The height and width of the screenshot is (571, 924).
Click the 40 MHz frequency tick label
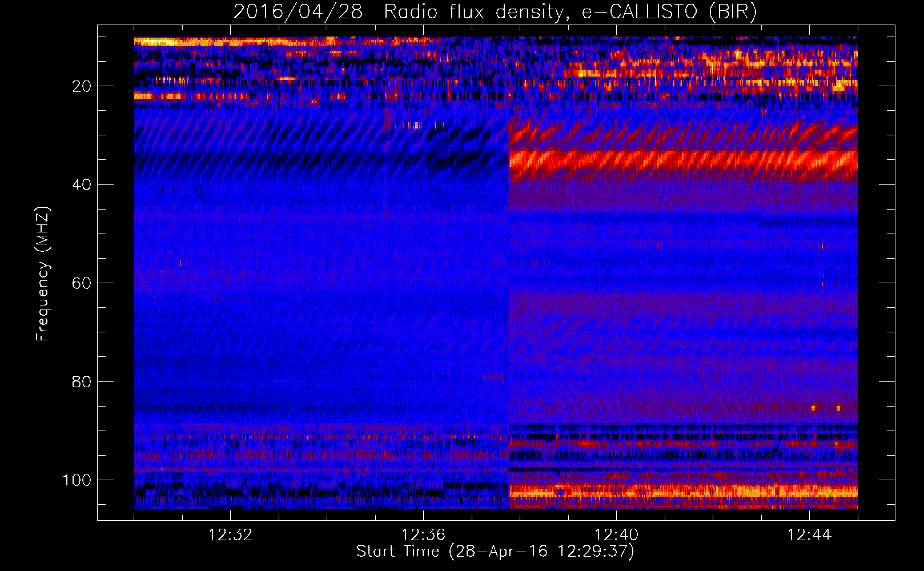tap(82, 185)
